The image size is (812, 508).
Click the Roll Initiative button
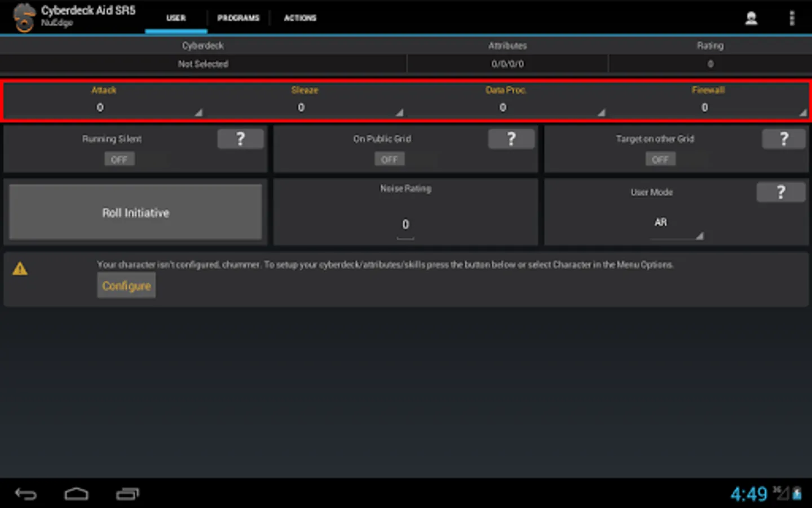point(135,212)
